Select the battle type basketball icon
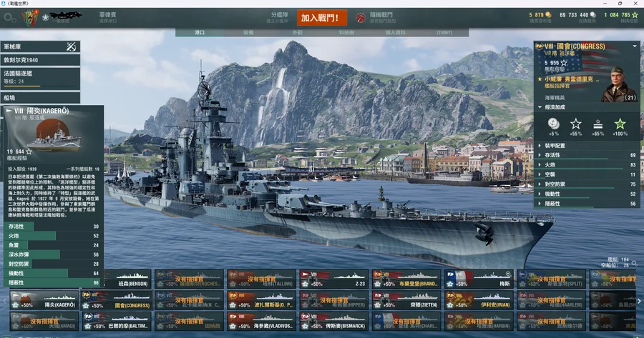Screen dimensions: 644x338 pyautogui.click(x=360, y=18)
